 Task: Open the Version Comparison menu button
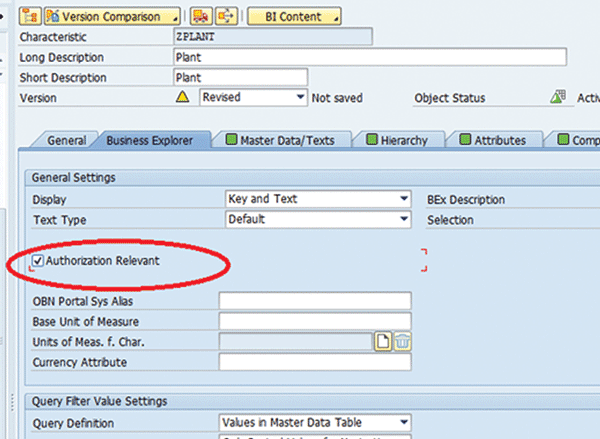[115, 16]
